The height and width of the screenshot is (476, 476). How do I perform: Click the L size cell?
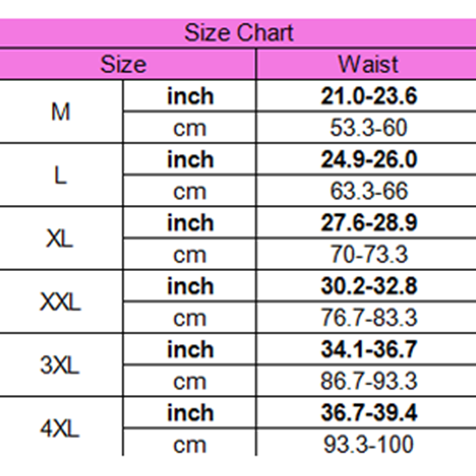tap(61, 176)
